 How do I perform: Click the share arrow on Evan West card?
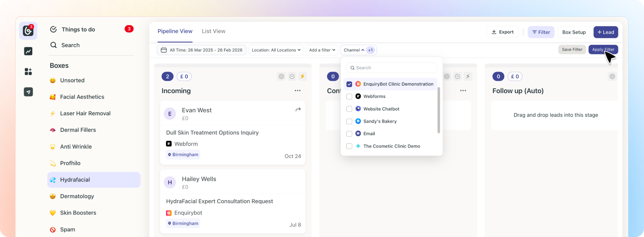tap(298, 110)
